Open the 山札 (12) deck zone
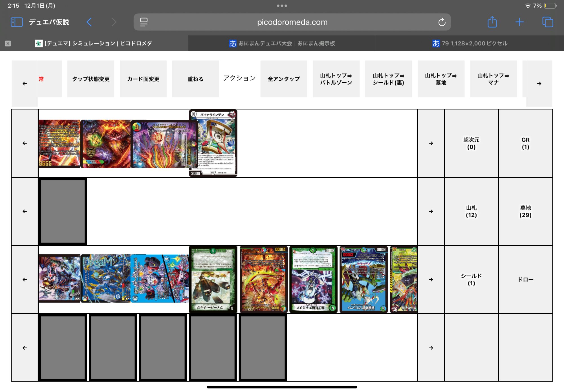The width and height of the screenshot is (564, 392). point(471,211)
